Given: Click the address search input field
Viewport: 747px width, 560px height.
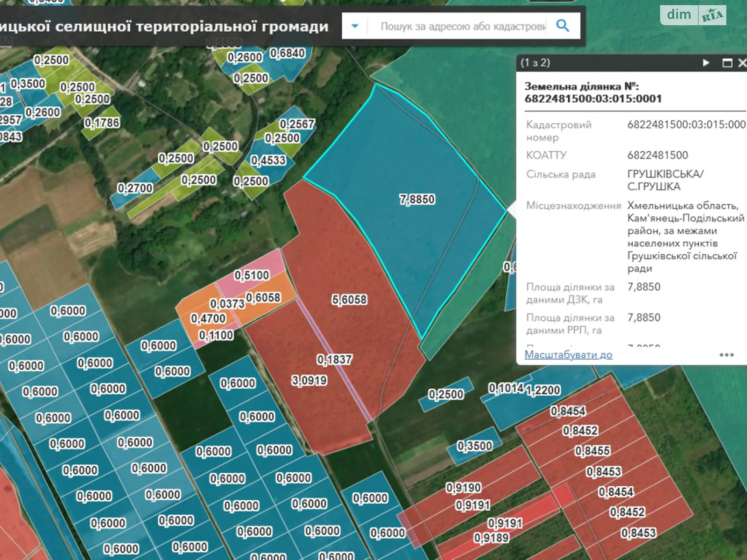Looking at the screenshot, I should 462,27.
